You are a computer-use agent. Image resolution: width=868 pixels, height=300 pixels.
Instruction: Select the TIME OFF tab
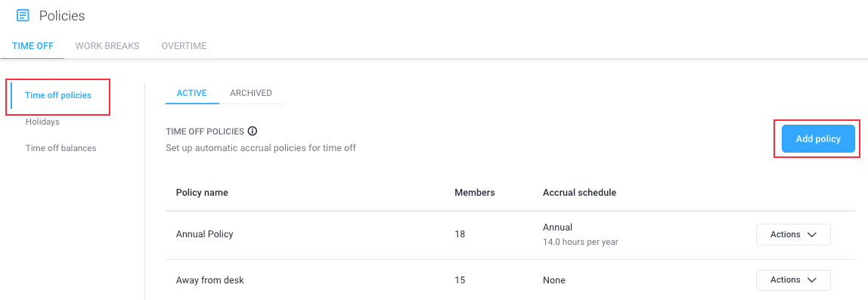pos(33,46)
